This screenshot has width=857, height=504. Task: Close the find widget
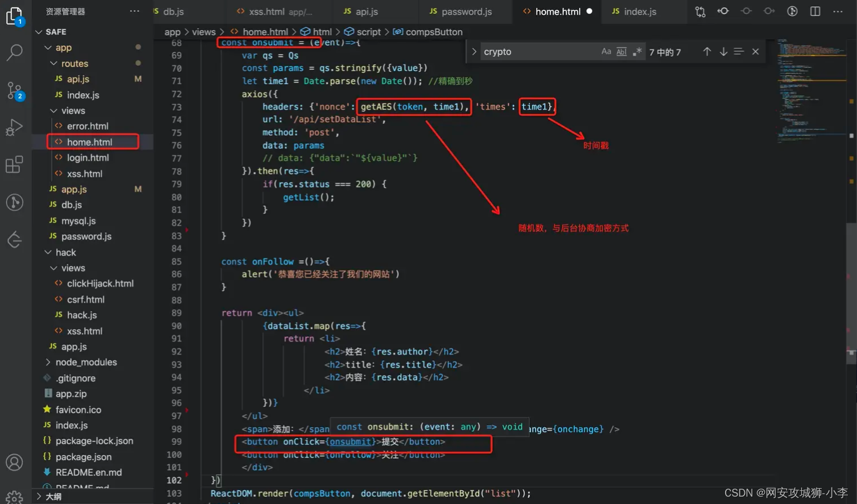coord(755,52)
